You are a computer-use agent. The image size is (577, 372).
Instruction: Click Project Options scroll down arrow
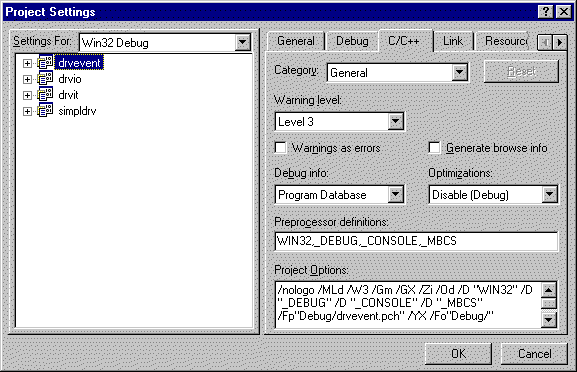[549, 320]
